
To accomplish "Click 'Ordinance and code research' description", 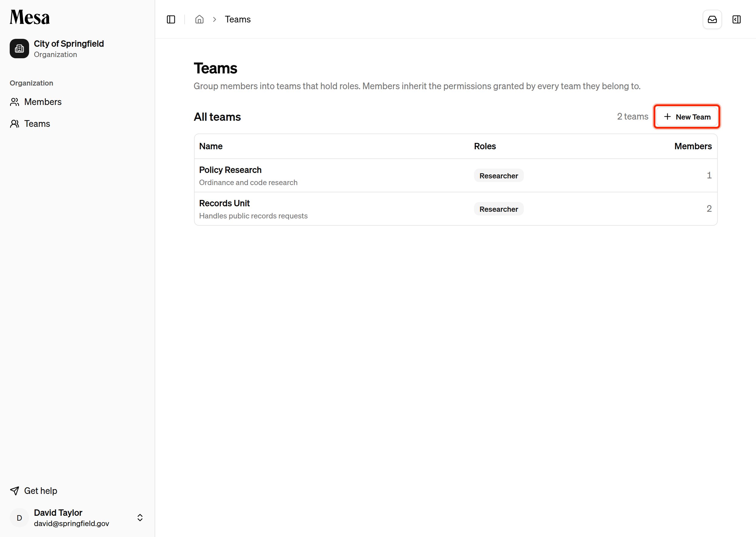I will (x=248, y=183).
